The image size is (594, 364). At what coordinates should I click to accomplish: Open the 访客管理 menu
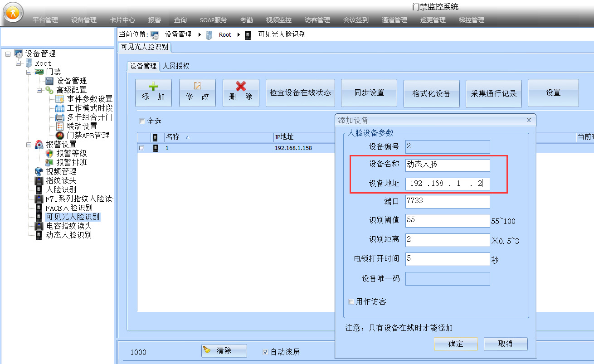pos(317,20)
